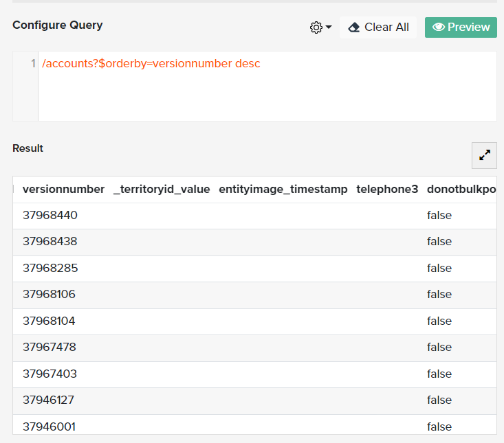This screenshot has width=504, height=443.
Task: Expand the settings gear dropdown arrow
Action: [329, 27]
